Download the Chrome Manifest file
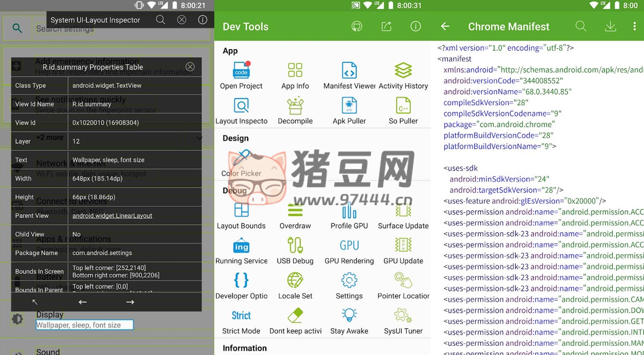Viewport: 644px width, 355px height. (610, 26)
